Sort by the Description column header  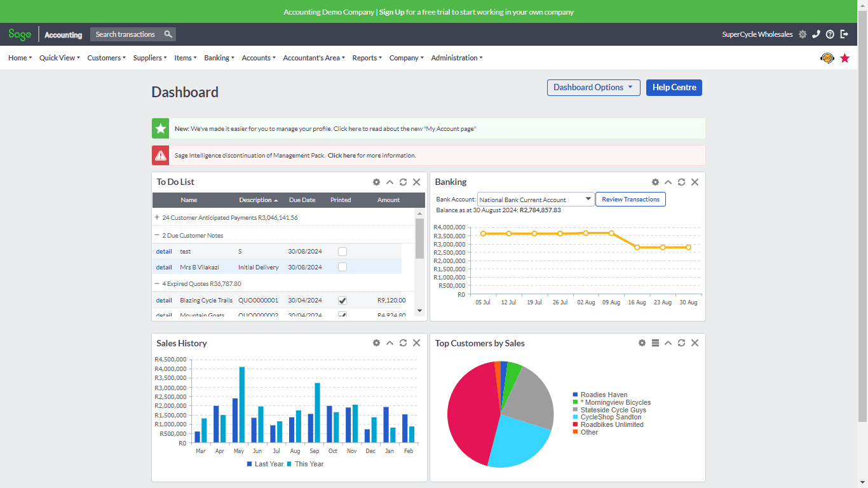258,200
